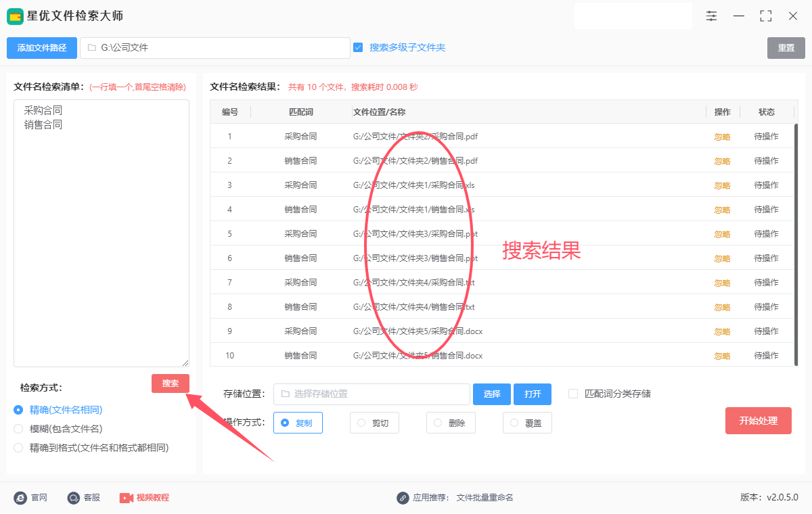Select row path 文件夹2/采购合同.pdf

point(415,137)
